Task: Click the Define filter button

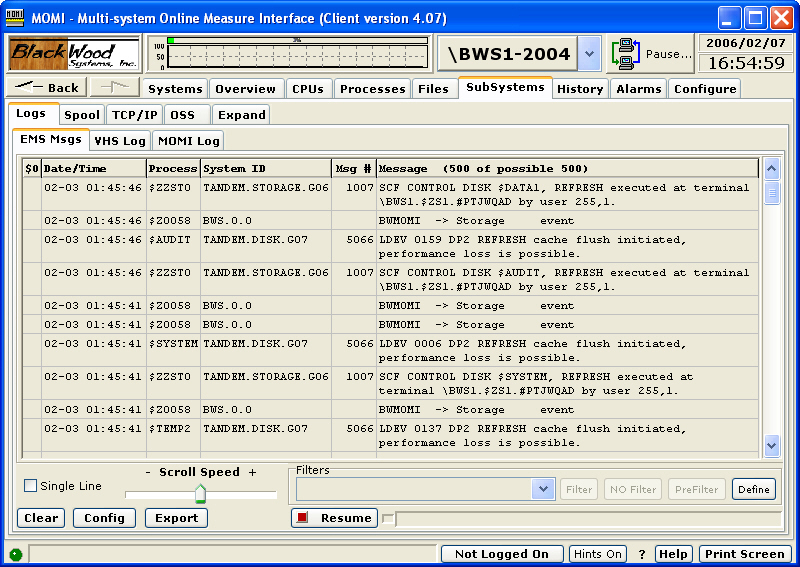Action: (x=754, y=489)
